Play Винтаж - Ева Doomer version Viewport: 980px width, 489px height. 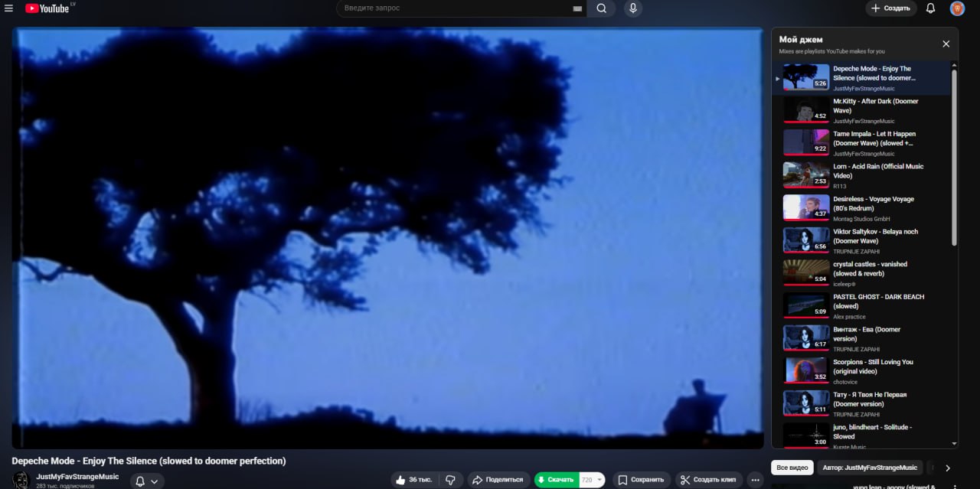(x=867, y=334)
